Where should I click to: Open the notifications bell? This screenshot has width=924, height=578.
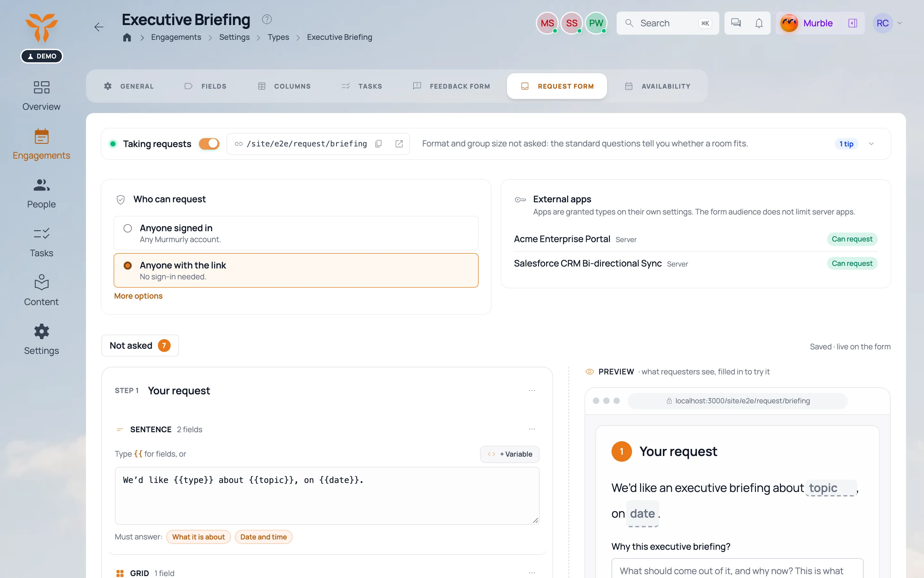[x=759, y=23]
